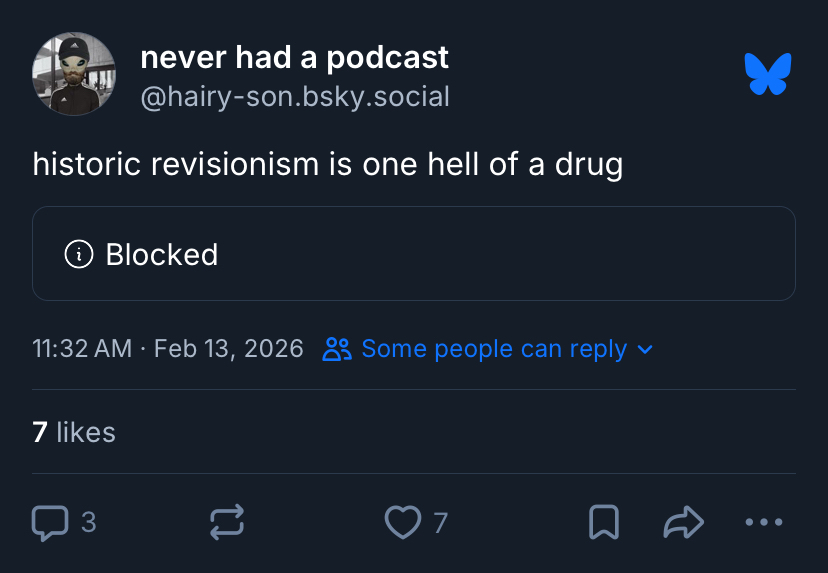Image resolution: width=828 pixels, height=573 pixels.
Task: Open the three-dot more options menu
Action: [764, 522]
